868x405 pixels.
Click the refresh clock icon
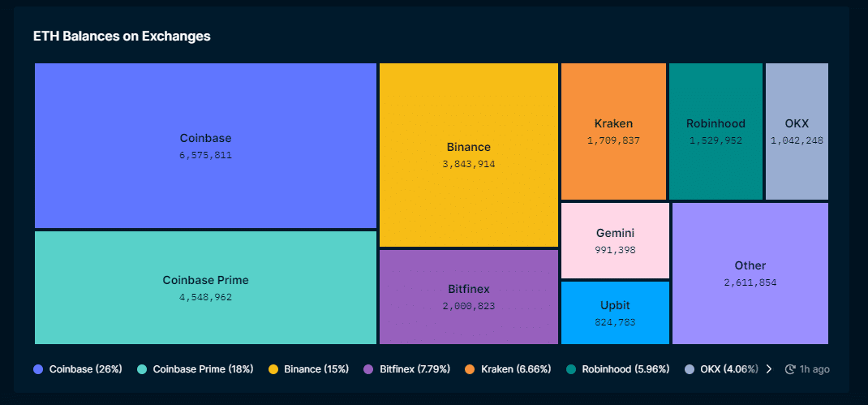coord(790,369)
